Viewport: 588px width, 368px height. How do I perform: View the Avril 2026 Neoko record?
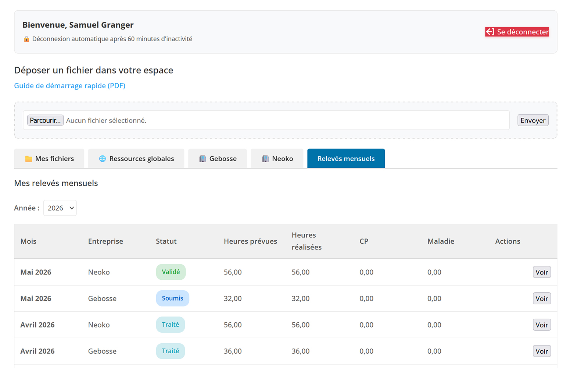coord(542,325)
